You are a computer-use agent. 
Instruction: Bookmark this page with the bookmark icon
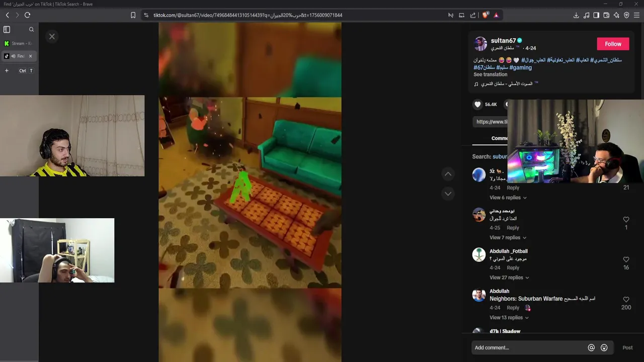(133, 15)
